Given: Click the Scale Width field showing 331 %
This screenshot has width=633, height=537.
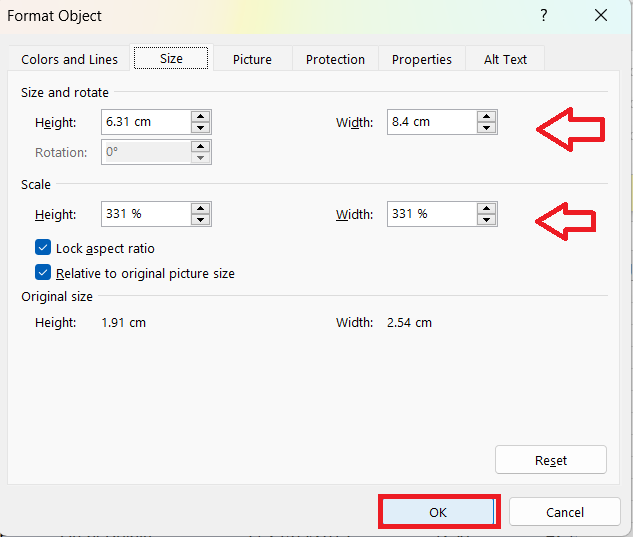Looking at the screenshot, I should click(x=432, y=214).
